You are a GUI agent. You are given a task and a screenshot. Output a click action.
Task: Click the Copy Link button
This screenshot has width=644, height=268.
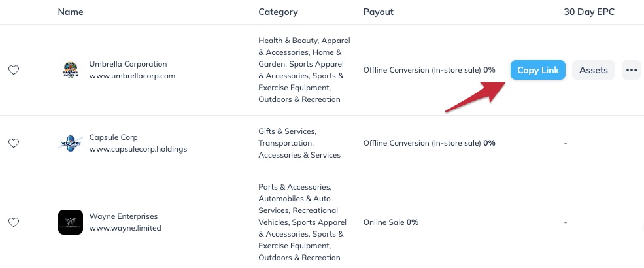click(537, 70)
